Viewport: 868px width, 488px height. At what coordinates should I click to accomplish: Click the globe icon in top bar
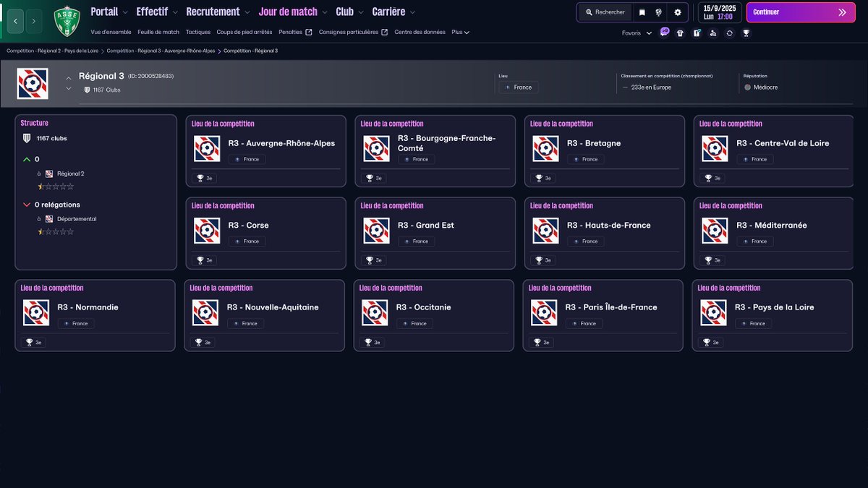(659, 12)
